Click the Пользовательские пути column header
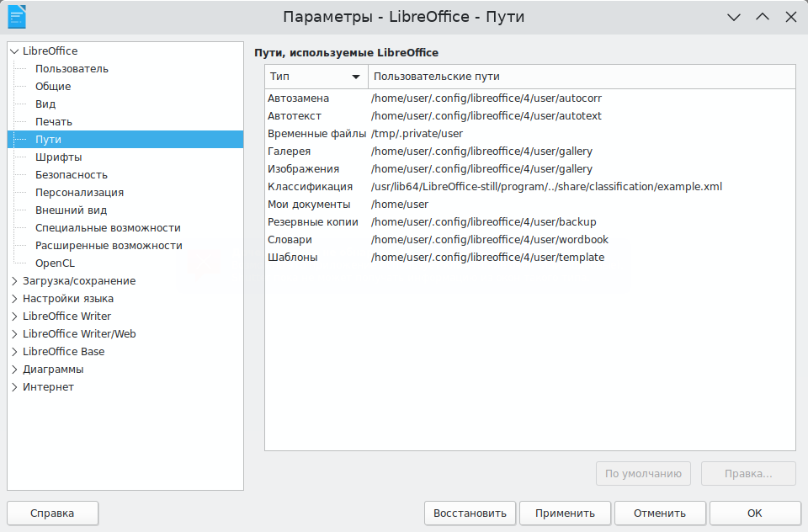The image size is (808, 532). click(x=582, y=77)
